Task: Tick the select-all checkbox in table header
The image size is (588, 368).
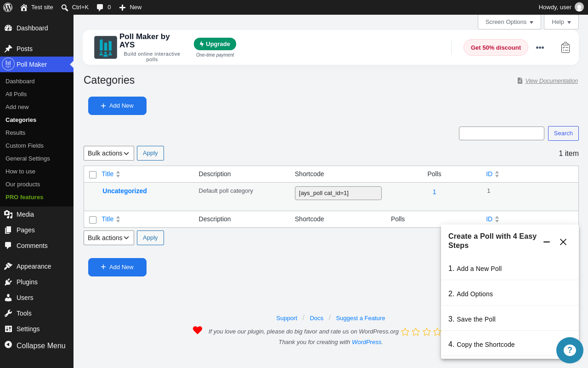Action: [93, 175]
